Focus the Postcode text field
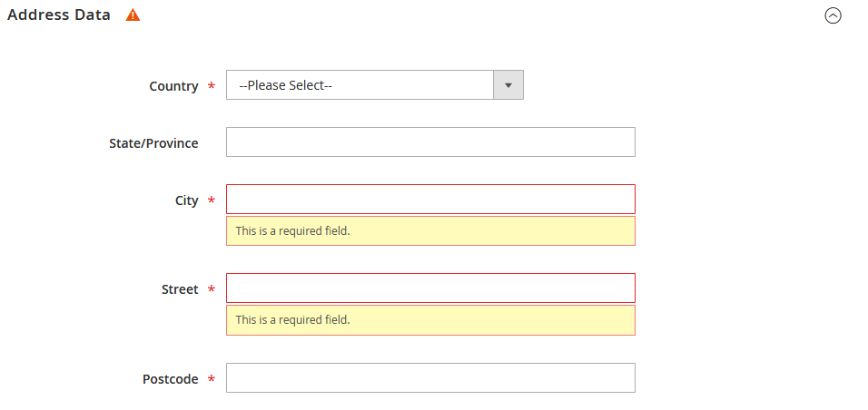 tap(430, 378)
